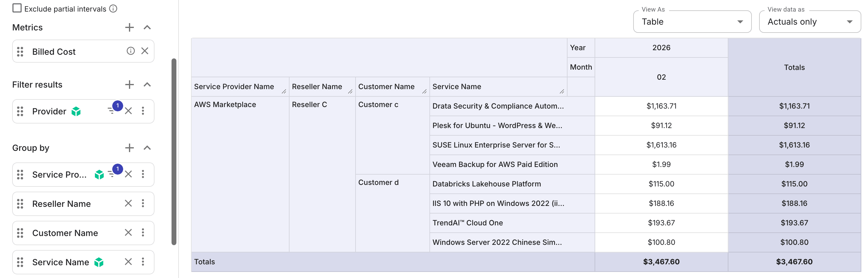The width and height of the screenshot is (868, 278).
Task: Click the drag handle beside Customer Name
Action: click(x=20, y=232)
